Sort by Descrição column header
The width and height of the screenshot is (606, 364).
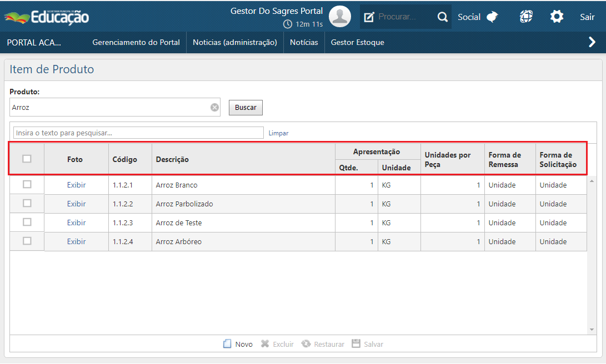point(172,159)
